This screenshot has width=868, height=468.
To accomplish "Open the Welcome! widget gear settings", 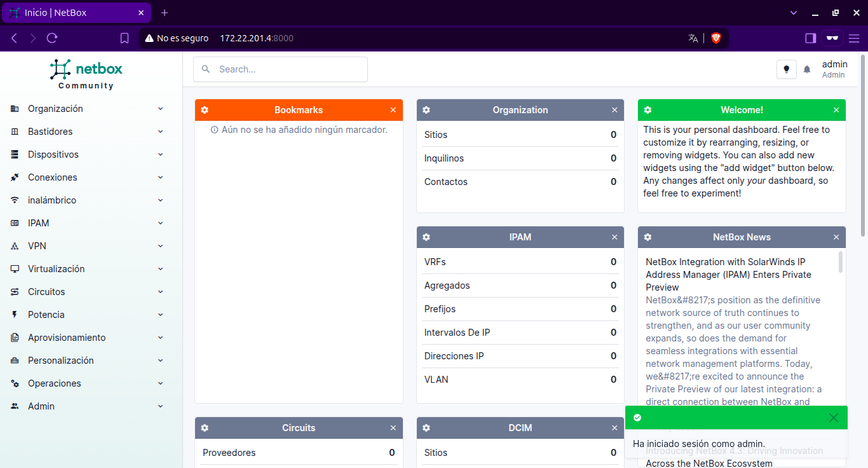I will [x=648, y=110].
